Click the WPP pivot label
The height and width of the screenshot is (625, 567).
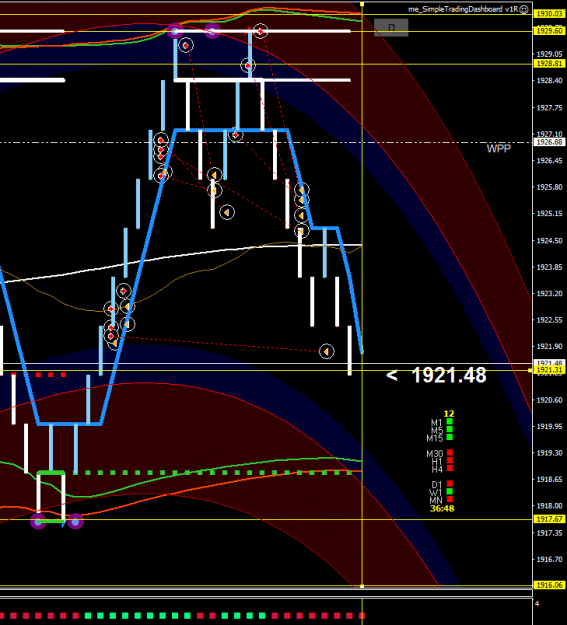[498, 149]
